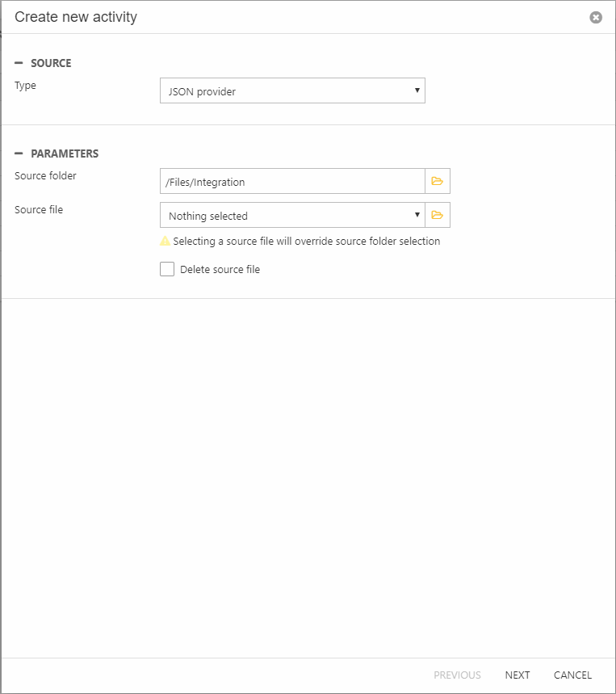Focus the Source folder path input field
616x694 pixels.
pos(292,182)
